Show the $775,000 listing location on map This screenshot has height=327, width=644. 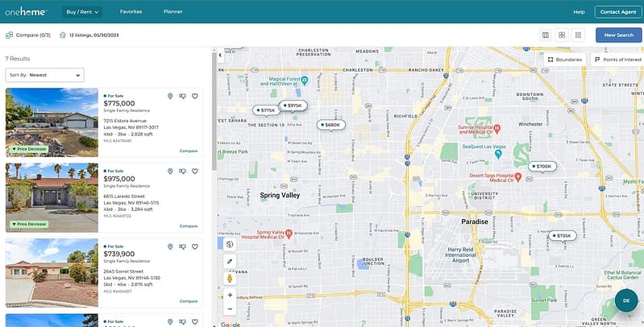(170, 96)
